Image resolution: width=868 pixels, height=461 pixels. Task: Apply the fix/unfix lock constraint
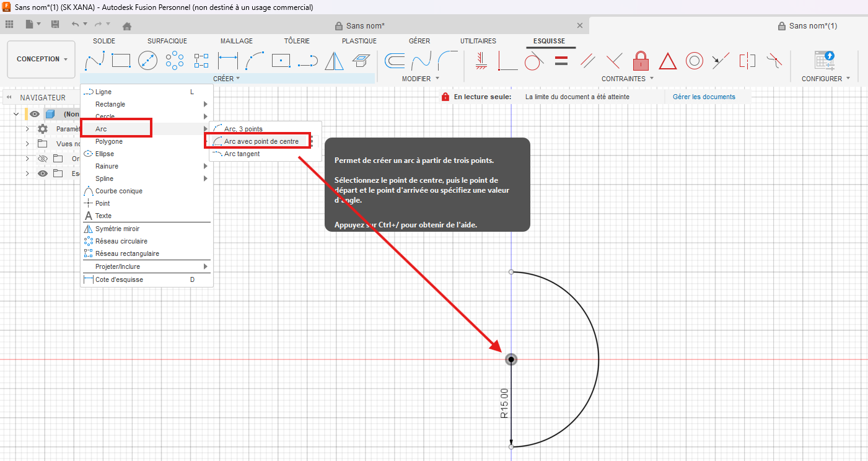(x=641, y=61)
